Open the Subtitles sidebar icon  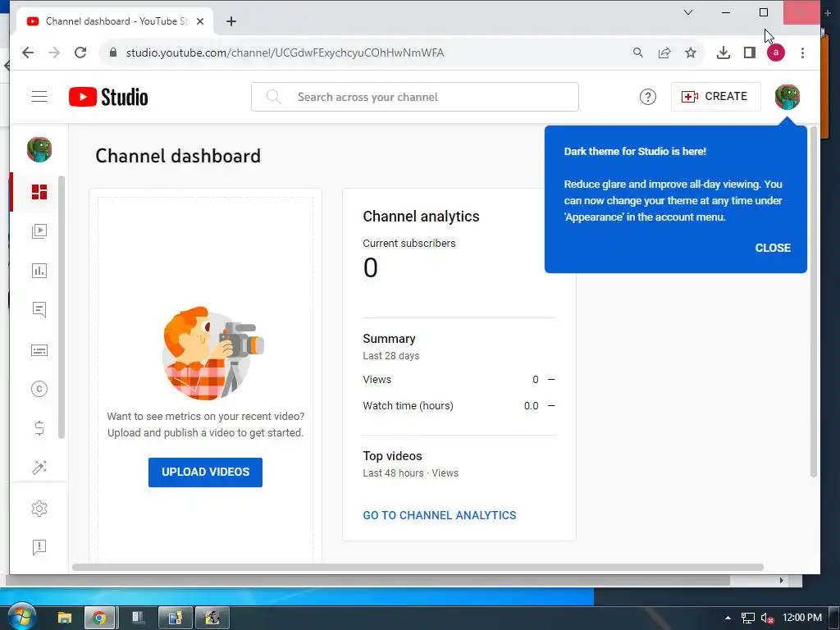39,349
